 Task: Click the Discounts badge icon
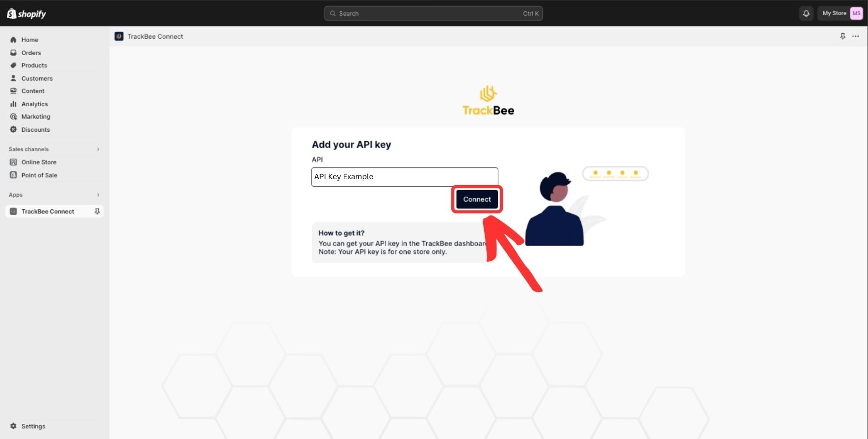pyautogui.click(x=13, y=129)
